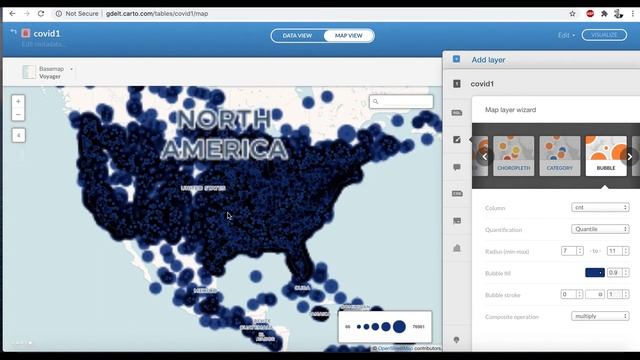Expand the Basemap Voyager selector
The image size is (640, 360).
click(49, 72)
